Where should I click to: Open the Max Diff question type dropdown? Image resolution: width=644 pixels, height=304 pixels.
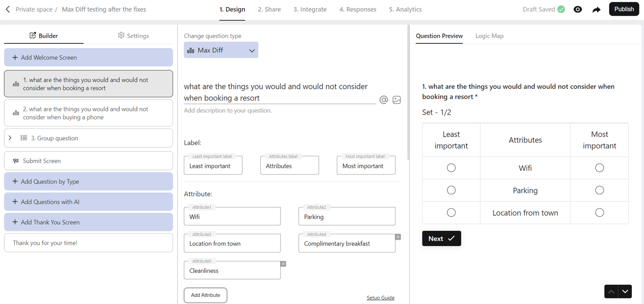pos(221,50)
